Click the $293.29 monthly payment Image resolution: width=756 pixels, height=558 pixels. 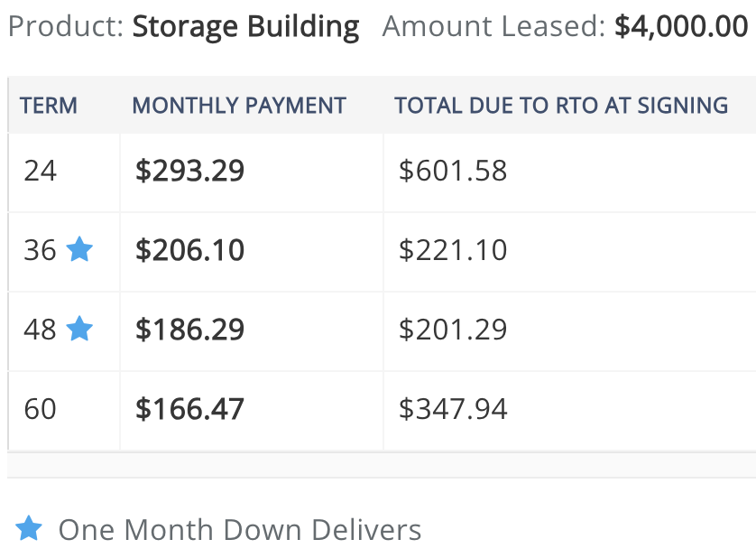pyautogui.click(x=189, y=171)
